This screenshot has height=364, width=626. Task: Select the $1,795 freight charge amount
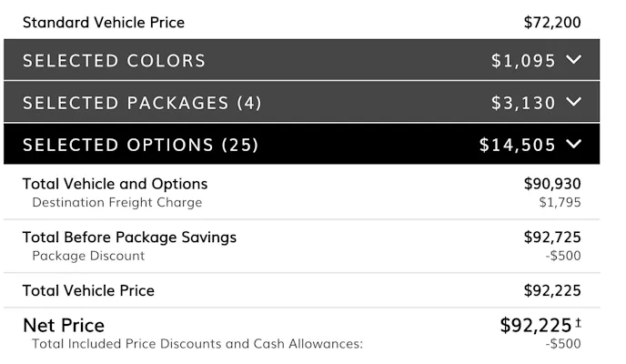click(x=560, y=202)
